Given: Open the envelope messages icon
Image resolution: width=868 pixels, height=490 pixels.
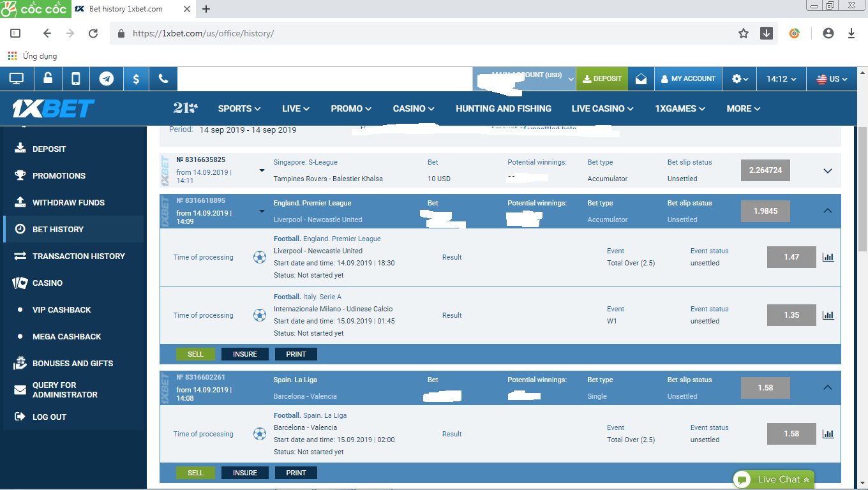Looking at the screenshot, I should 641,78.
